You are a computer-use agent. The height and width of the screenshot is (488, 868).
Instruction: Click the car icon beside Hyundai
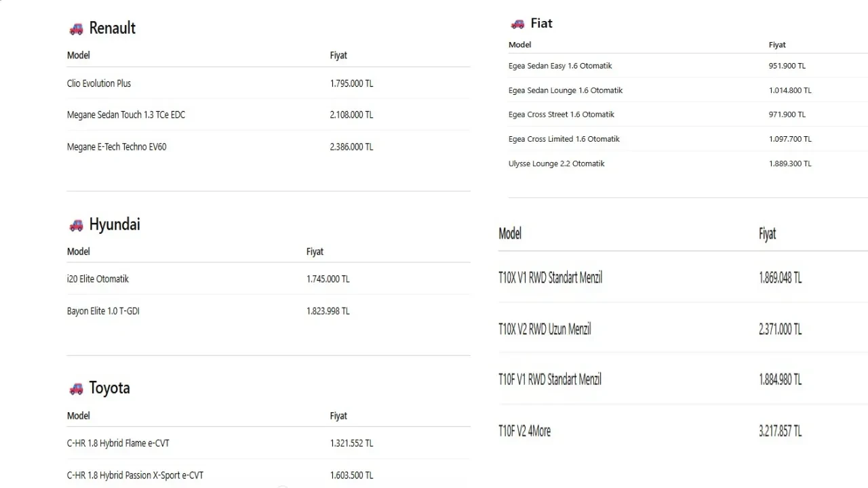(76, 225)
